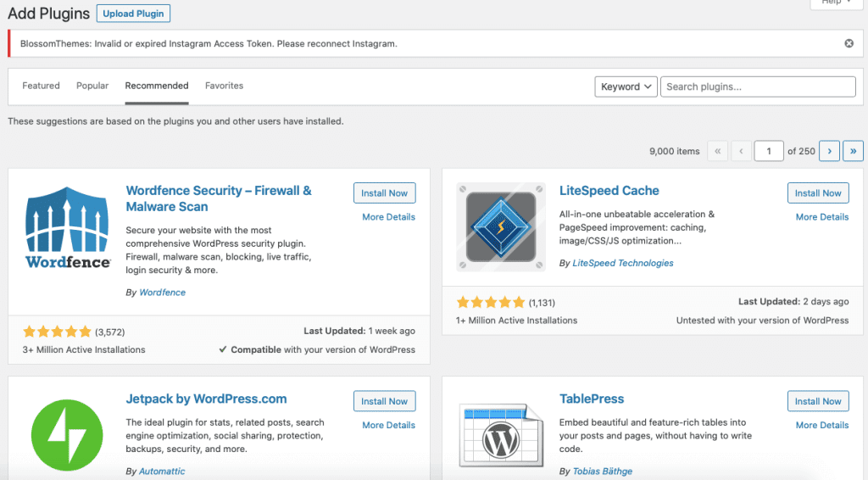Screen dimensions: 868x480
Task: Install Jetpack by WordPress.com now
Action: pyautogui.click(x=384, y=401)
